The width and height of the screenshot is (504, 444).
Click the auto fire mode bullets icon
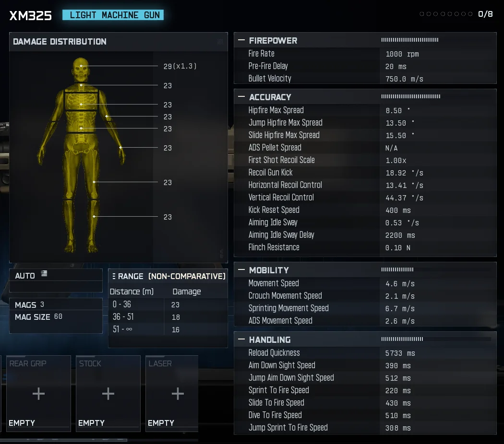click(44, 274)
